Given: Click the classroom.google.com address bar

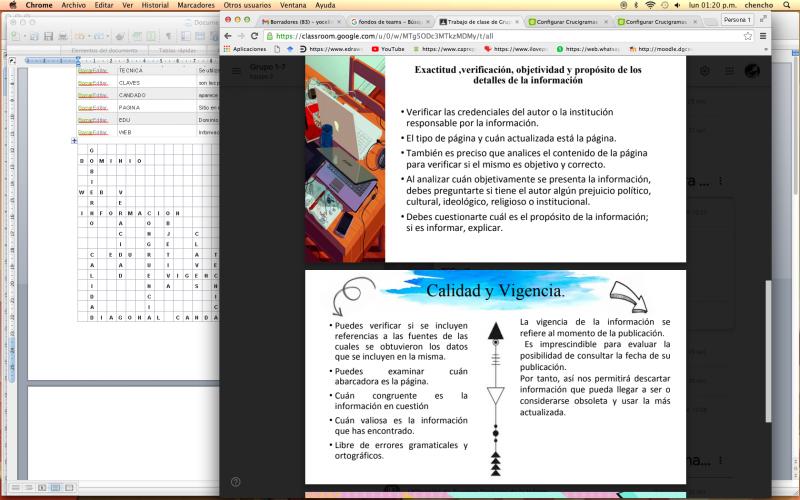Looking at the screenshot, I should click(x=503, y=36).
